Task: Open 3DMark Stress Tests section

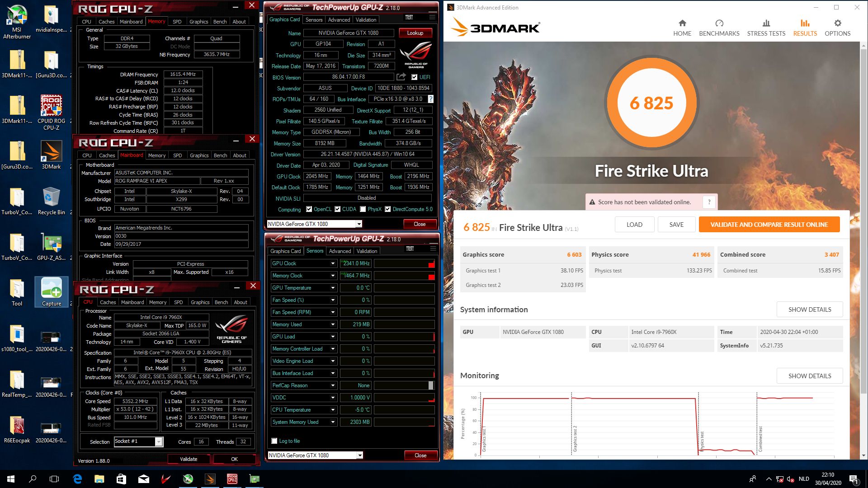Action: 766,28
